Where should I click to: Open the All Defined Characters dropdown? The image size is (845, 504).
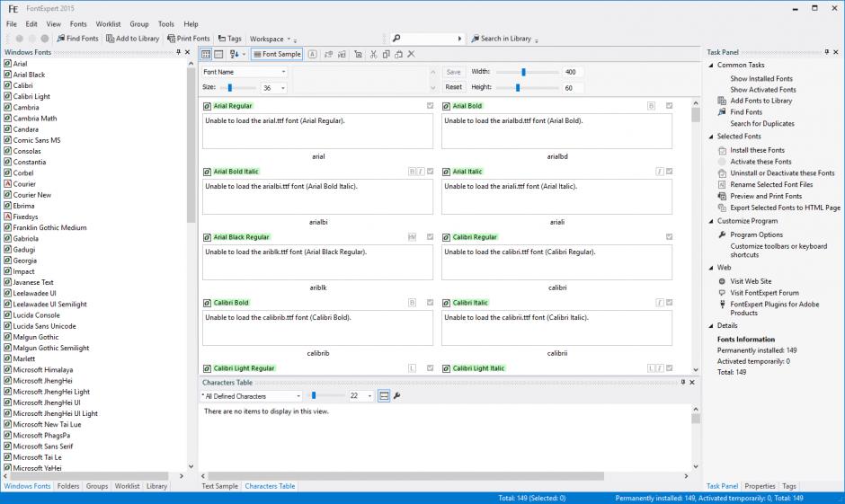[251, 396]
